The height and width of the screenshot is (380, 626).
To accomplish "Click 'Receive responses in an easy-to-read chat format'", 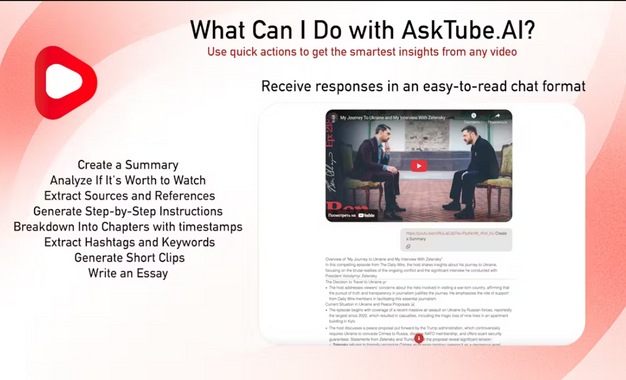I will click(x=423, y=86).
